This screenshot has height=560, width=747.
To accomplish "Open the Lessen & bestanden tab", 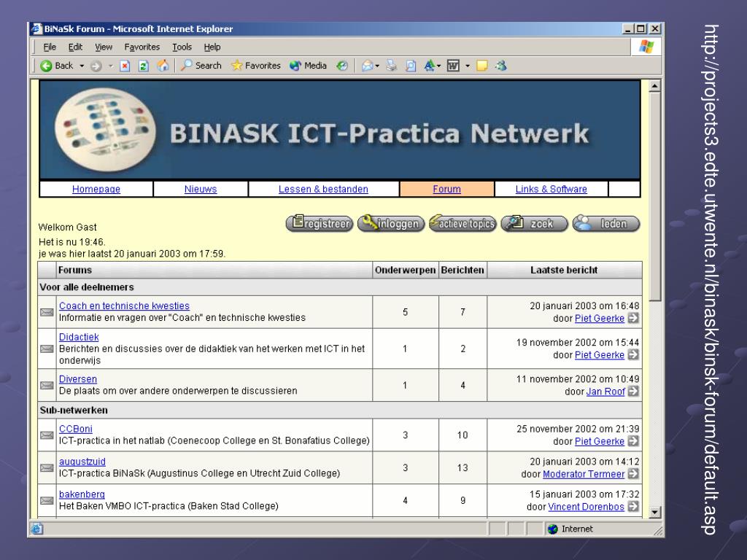I will [323, 189].
